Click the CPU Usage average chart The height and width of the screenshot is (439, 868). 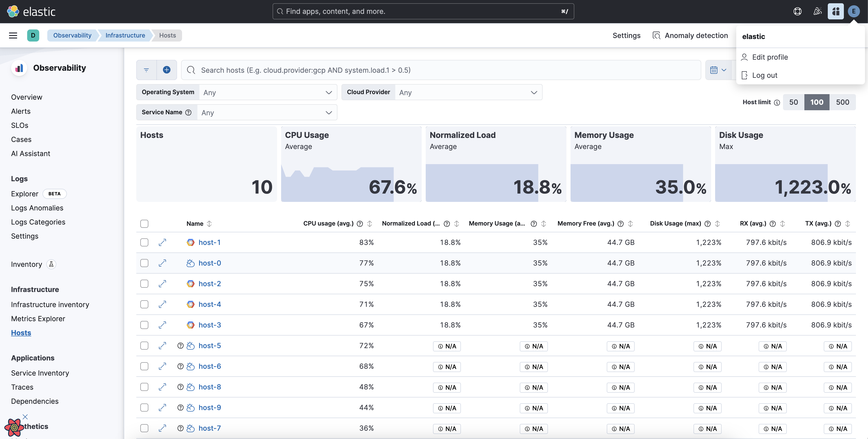pyautogui.click(x=351, y=164)
